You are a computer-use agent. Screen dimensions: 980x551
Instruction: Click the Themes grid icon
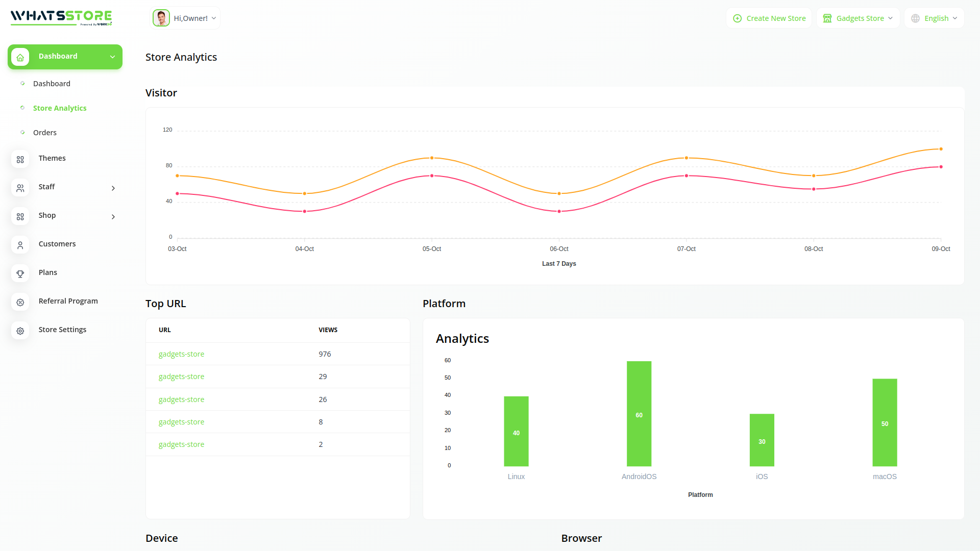[x=20, y=159]
